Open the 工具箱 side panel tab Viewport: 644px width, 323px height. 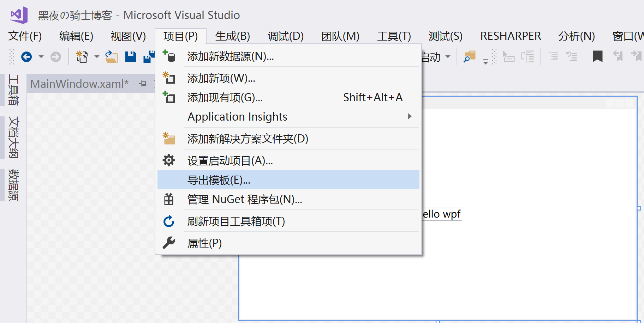click(13, 90)
